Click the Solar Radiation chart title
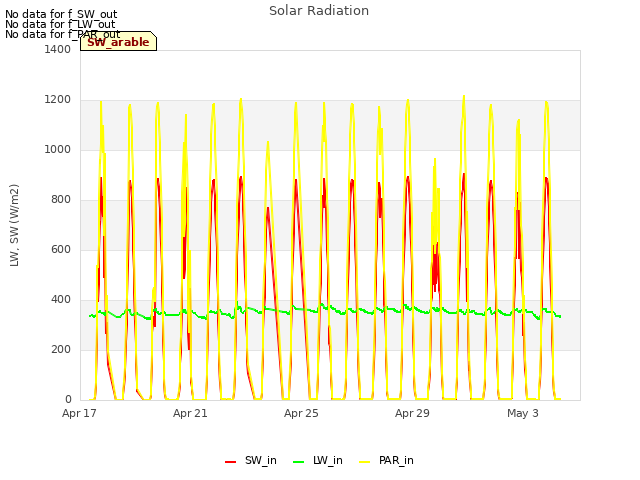 319,11
